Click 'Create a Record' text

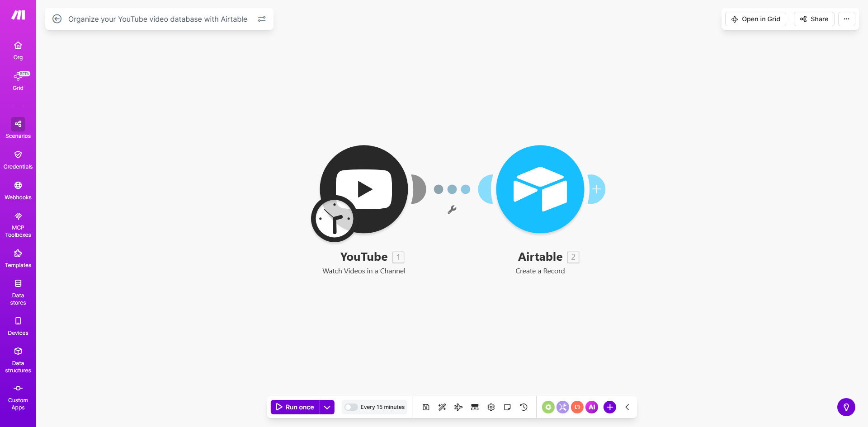pyautogui.click(x=540, y=271)
